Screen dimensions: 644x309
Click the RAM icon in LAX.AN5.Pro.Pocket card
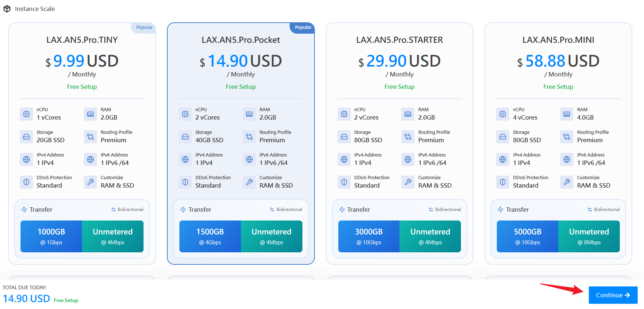[x=249, y=114]
